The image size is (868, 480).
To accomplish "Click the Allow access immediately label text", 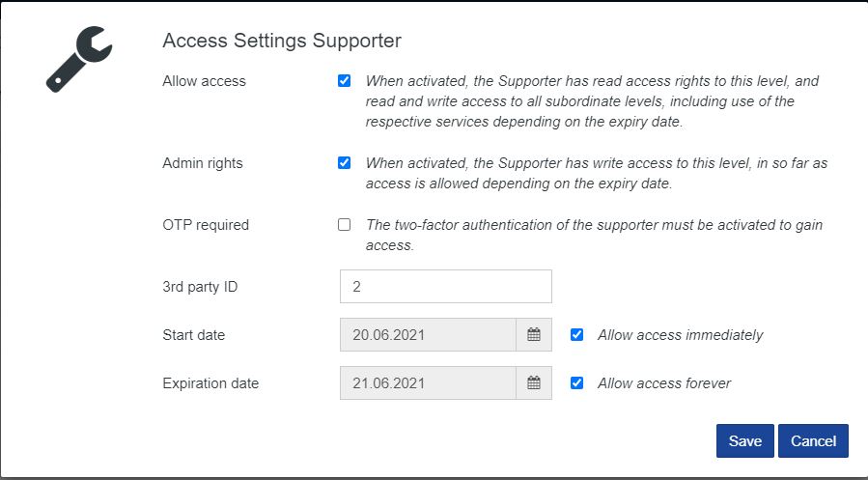I will [680, 335].
